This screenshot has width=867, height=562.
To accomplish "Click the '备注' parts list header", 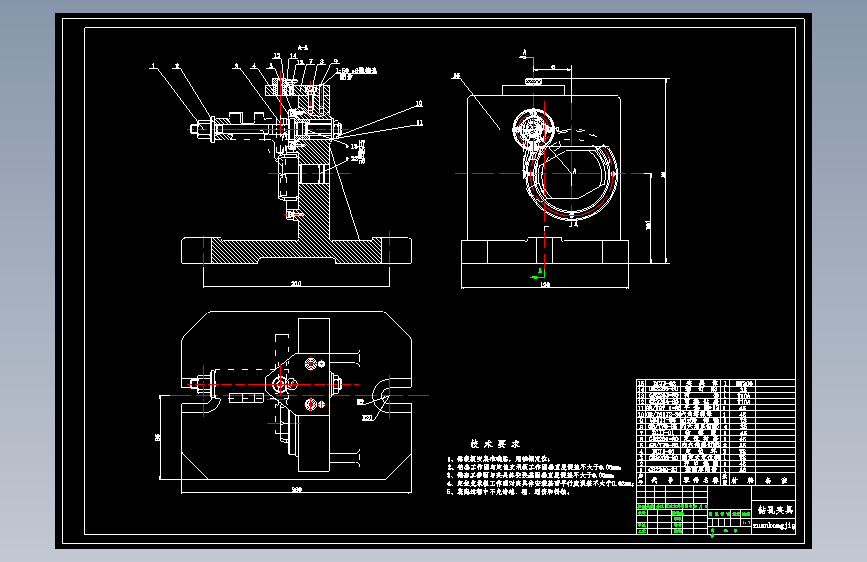I will [775, 480].
